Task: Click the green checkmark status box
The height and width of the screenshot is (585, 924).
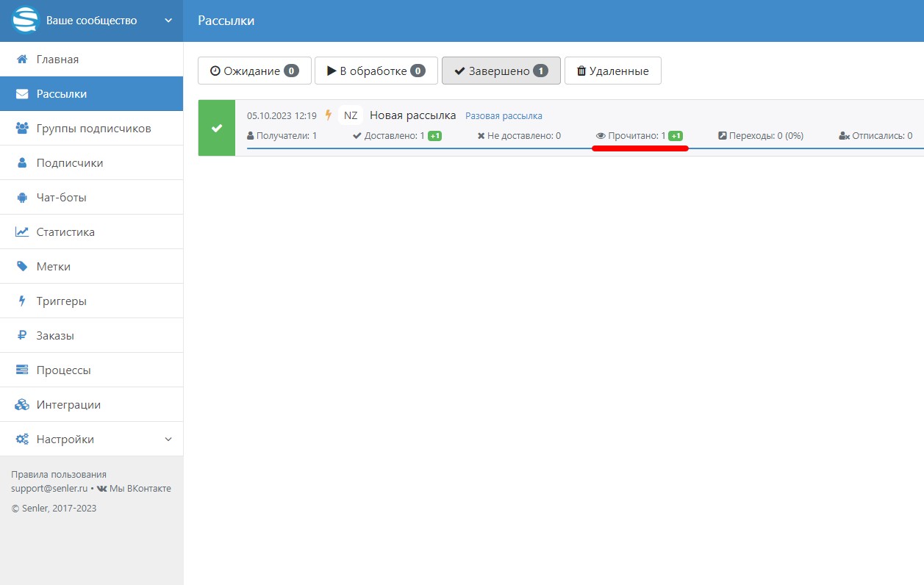Action: click(x=217, y=128)
